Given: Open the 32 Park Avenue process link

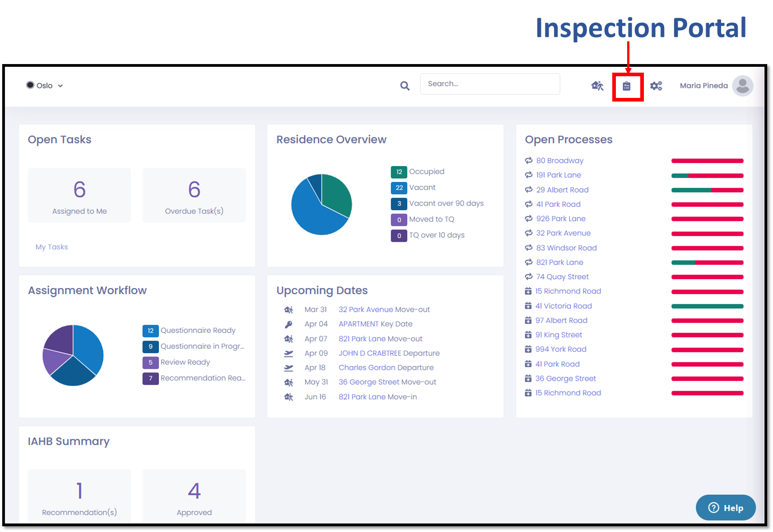Looking at the screenshot, I should [563, 233].
